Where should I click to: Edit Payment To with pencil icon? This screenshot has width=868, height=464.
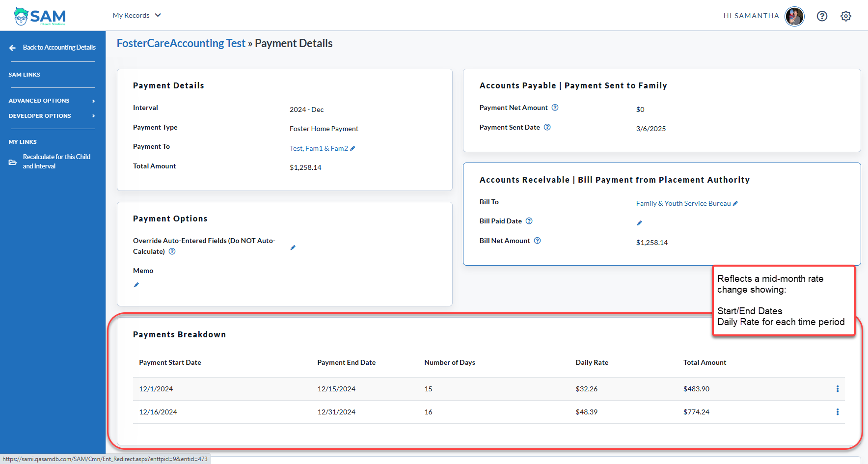(353, 148)
